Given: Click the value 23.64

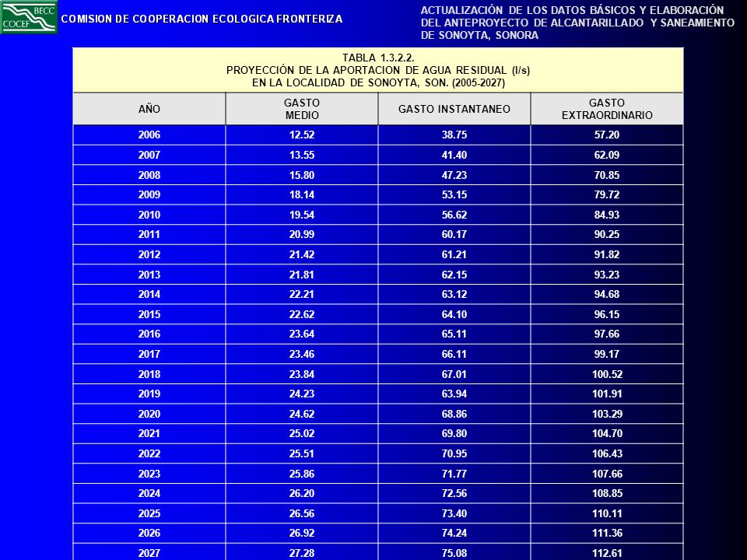Looking at the screenshot, I should [302, 334].
